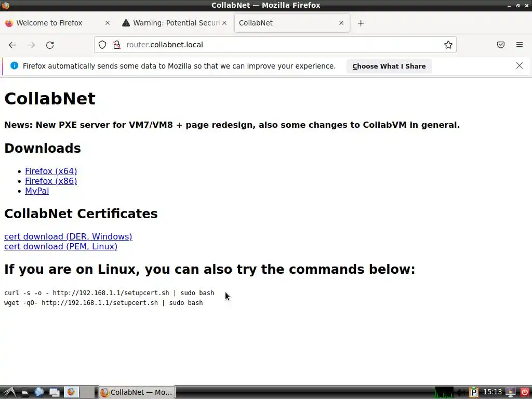Click the 15:13 clock in taskbar
Viewport: 532px width, 399px height.
[x=493, y=392]
